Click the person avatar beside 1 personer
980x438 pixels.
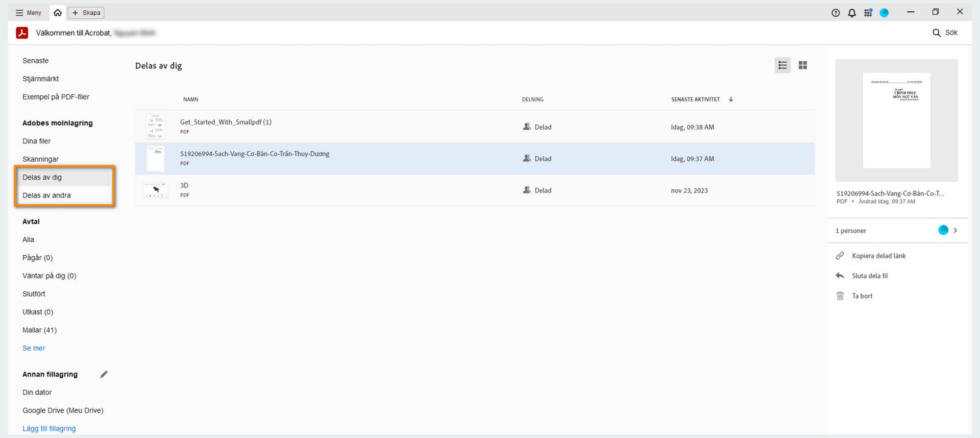click(x=943, y=230)
